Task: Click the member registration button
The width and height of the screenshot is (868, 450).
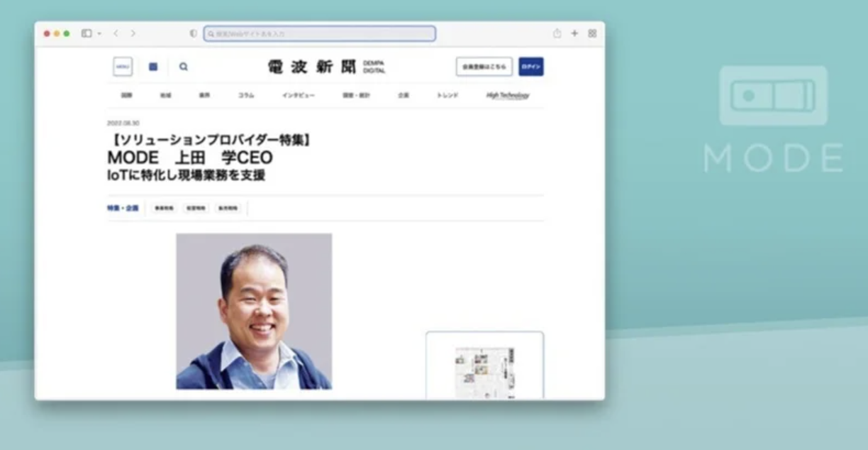Action: (484, 67)
